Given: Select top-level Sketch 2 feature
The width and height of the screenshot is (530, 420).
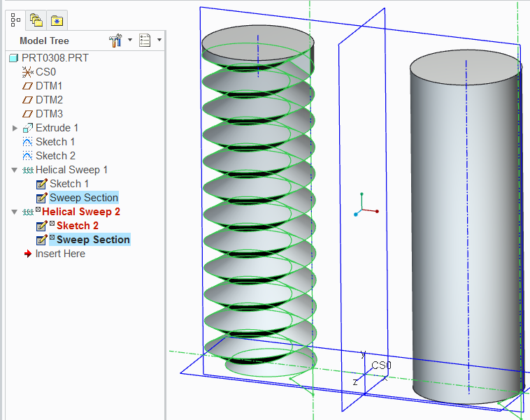Looking at the screenshot, I should tap(55, 155).
